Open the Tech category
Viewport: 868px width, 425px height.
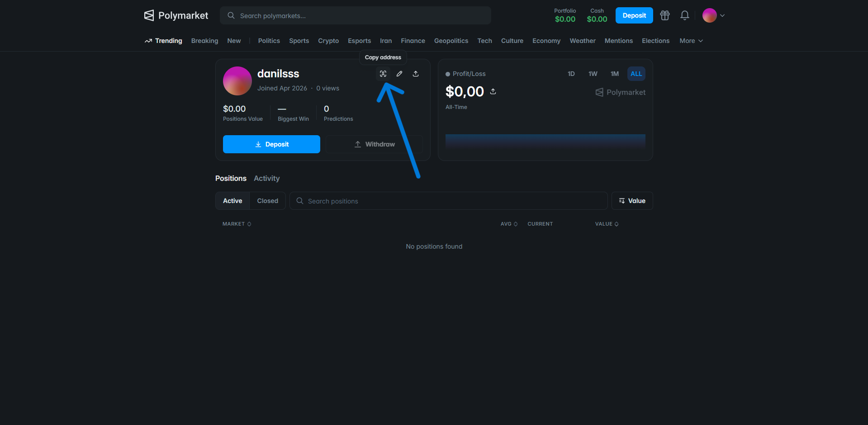click(x=485, y=41)
